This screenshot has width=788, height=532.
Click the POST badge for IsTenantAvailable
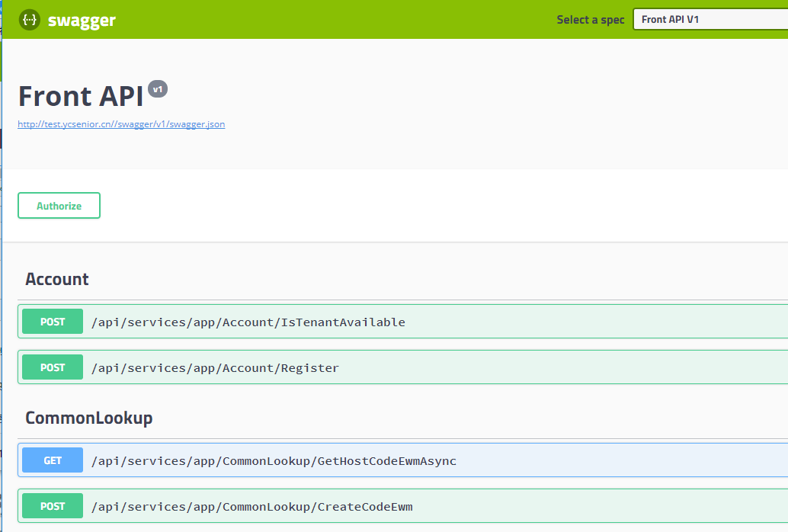53,322
